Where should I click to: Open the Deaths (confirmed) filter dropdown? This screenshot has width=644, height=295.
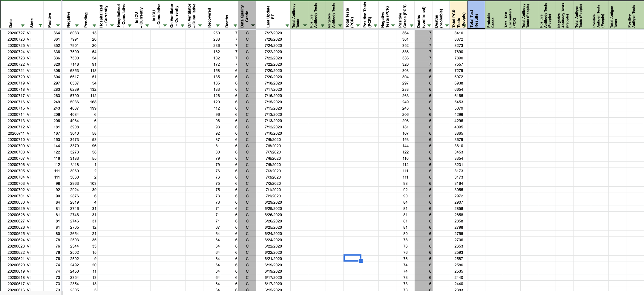point(429,26)
